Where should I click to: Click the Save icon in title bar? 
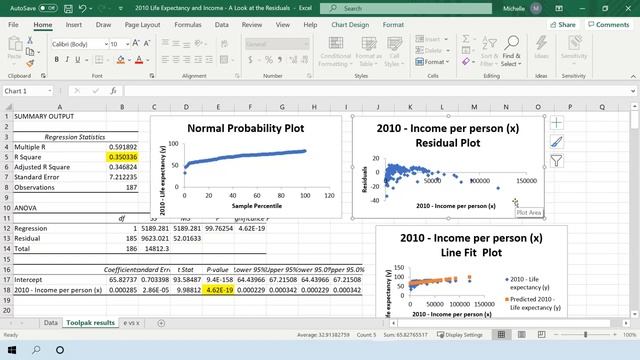[x=68, y=8]
